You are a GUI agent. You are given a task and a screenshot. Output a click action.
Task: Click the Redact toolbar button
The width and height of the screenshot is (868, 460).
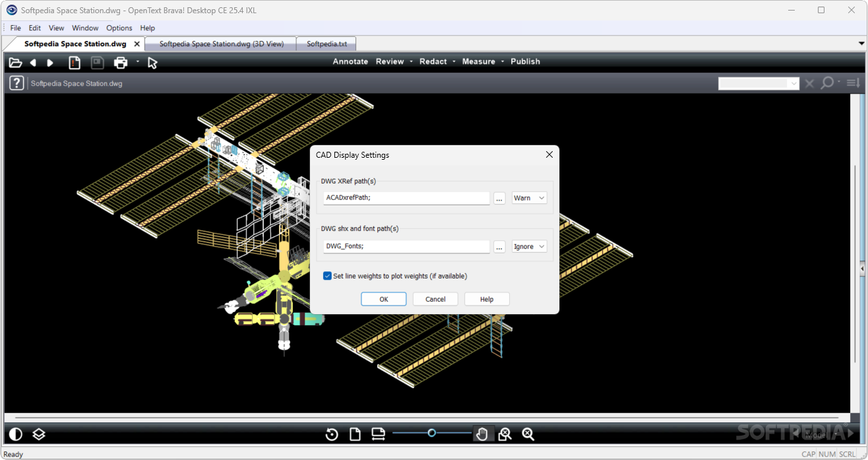pyautogui.click(x=433, y=61)
